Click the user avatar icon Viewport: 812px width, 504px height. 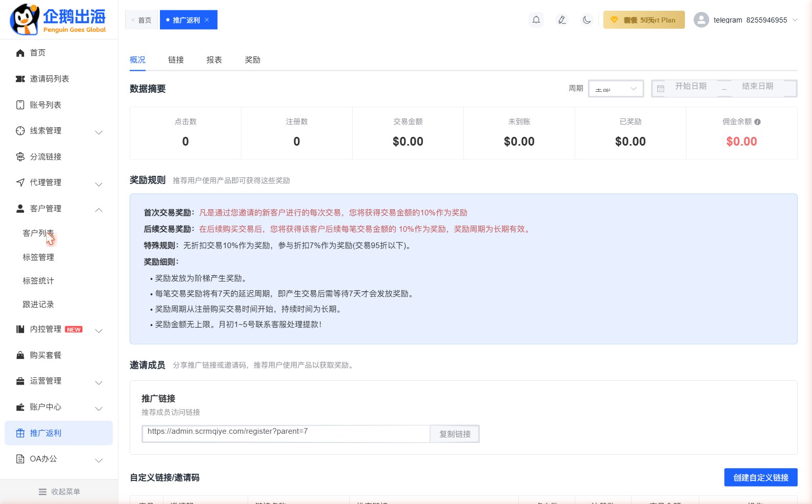[701, 20]
